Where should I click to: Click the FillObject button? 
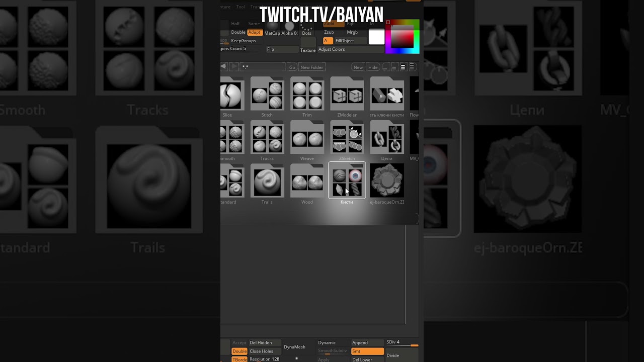(x=351, y=41)
